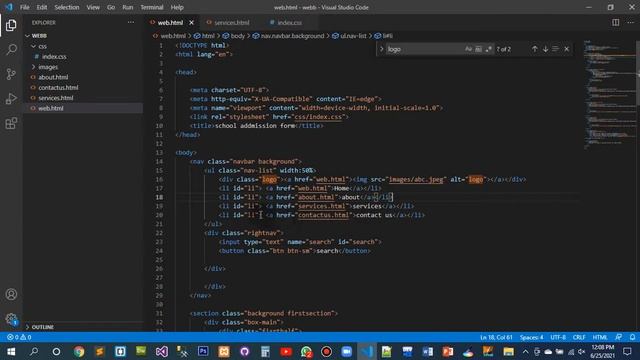The image size is (640, 360).
Task: Click Ln 18, Col 61 status item
Action: tap(496, 337)
